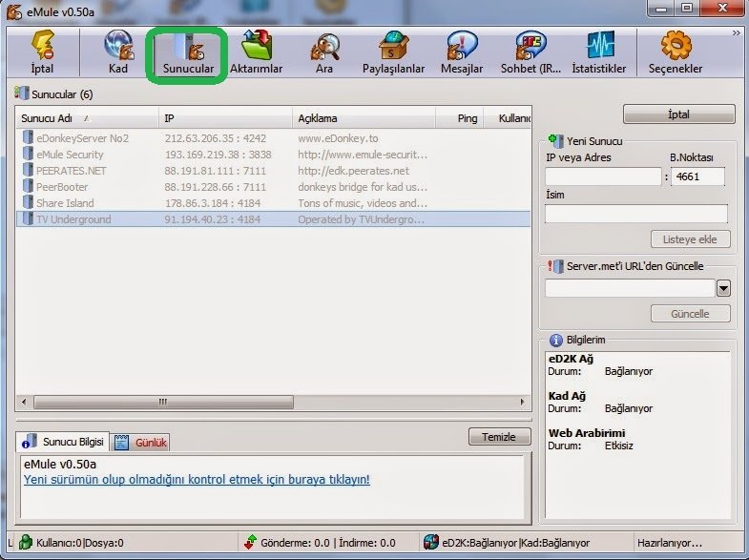Open the Aktarımlar transfers toolbar icon
The width and height of the screenshot is (749, 560).
257,52
